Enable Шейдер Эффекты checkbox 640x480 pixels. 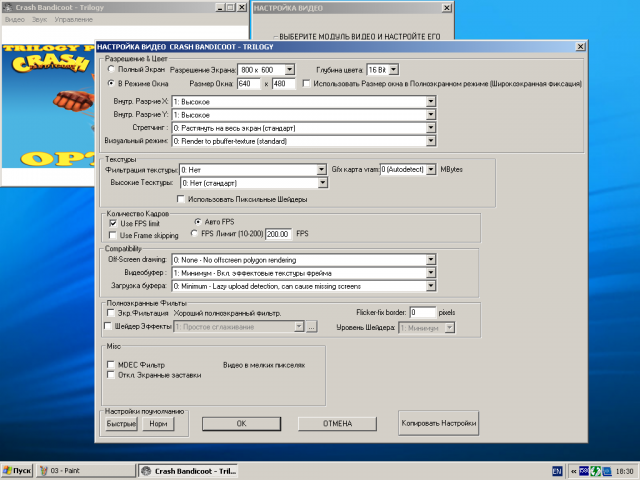point(108,326)
